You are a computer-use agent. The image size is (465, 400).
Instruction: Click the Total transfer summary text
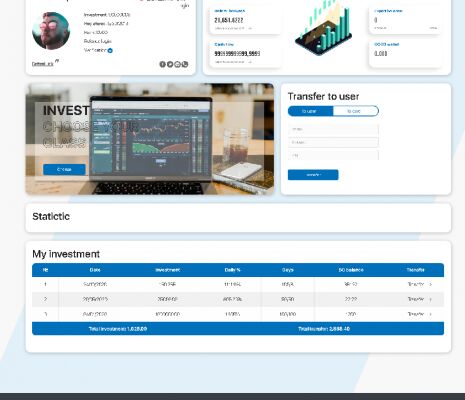(x=324, y=329)
